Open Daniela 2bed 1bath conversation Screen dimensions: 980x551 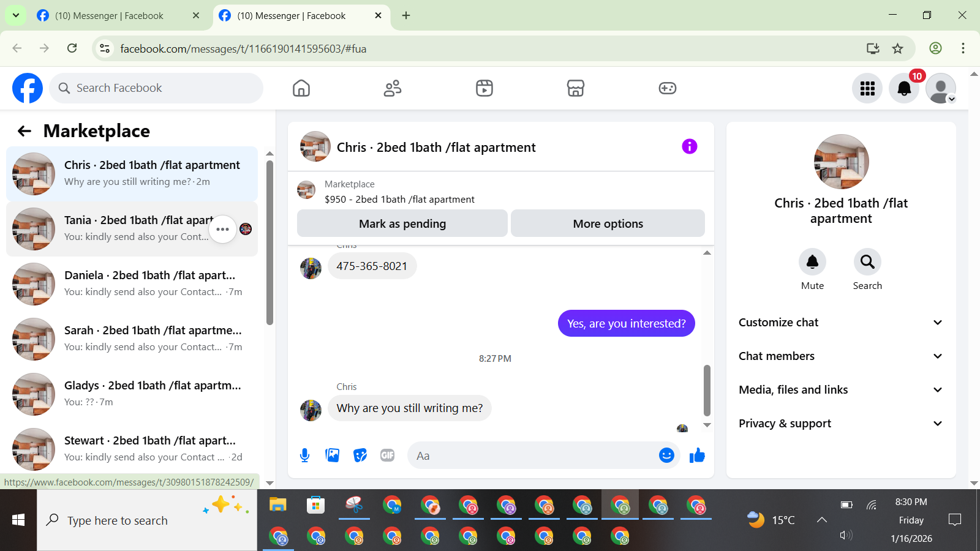[x=132, y=284]
